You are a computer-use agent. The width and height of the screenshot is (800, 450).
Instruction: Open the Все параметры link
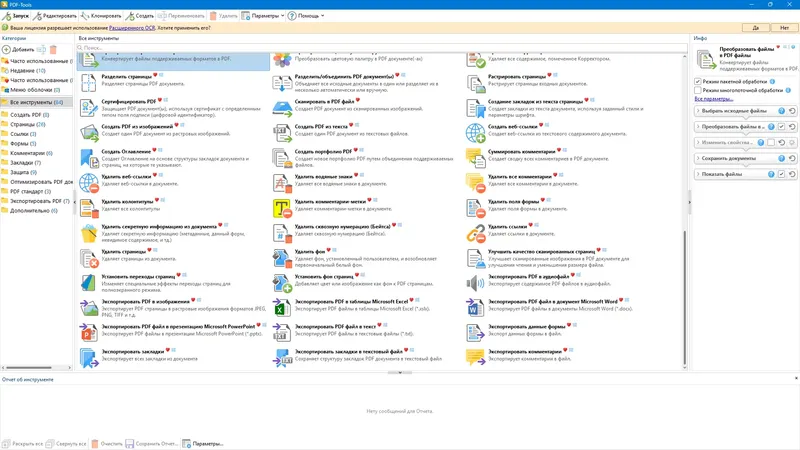[x=713, y=99]
